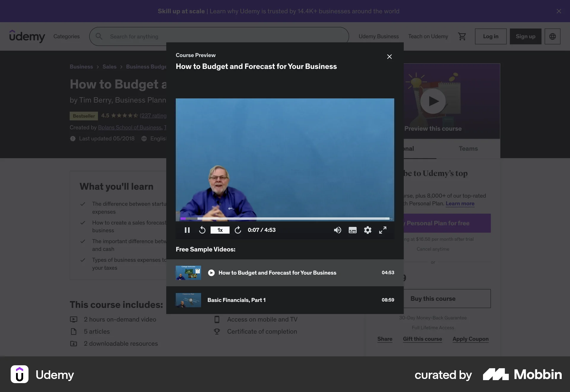Seek using the video progress bar
Screen dimensions: 570x392
coord(285,219)
